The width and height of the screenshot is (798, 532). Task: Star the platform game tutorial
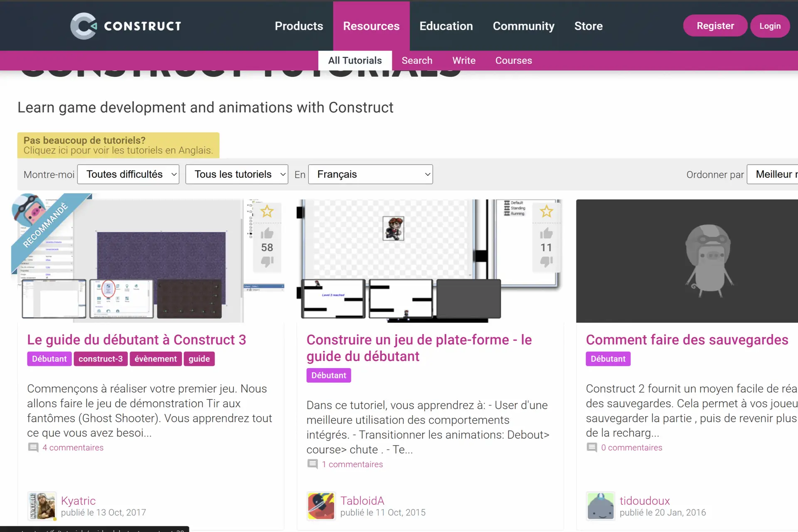pos(546,212)
